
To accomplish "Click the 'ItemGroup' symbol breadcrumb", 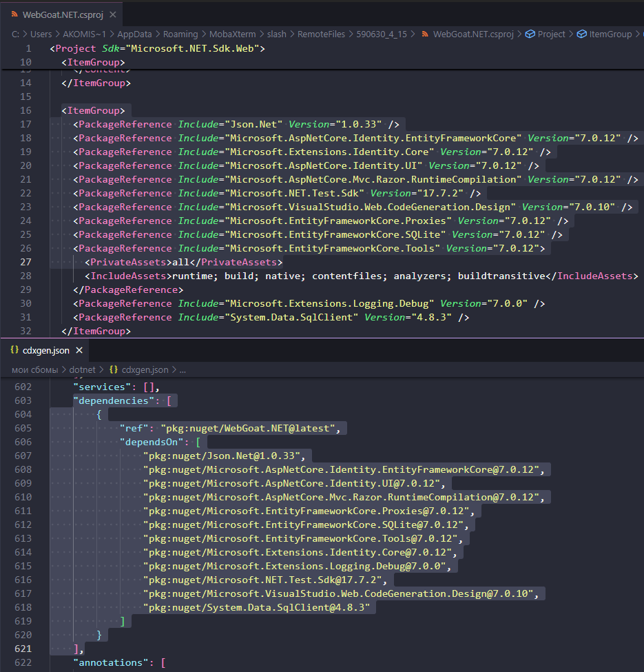I will [610, 34].
